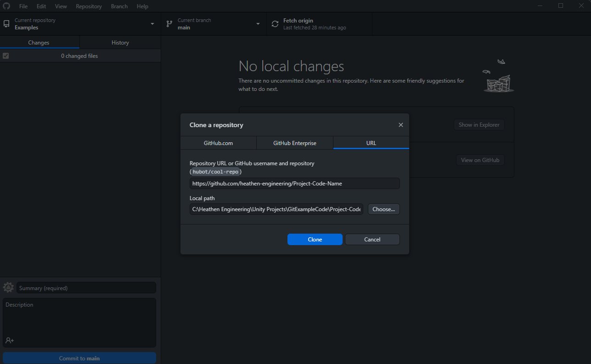Viewport: 591px width, 364px height.
Task: Click the branch icon beside Current branch
Action: [169, 24]
